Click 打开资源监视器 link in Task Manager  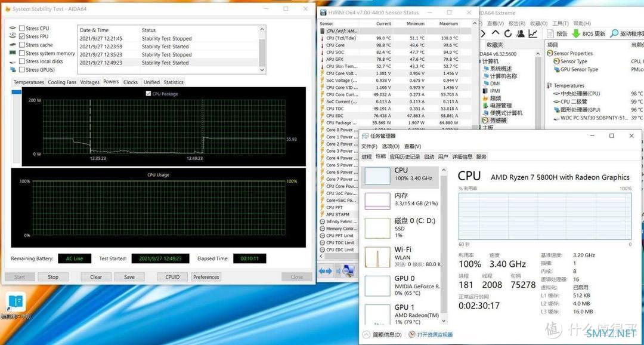tap(431, 335)
